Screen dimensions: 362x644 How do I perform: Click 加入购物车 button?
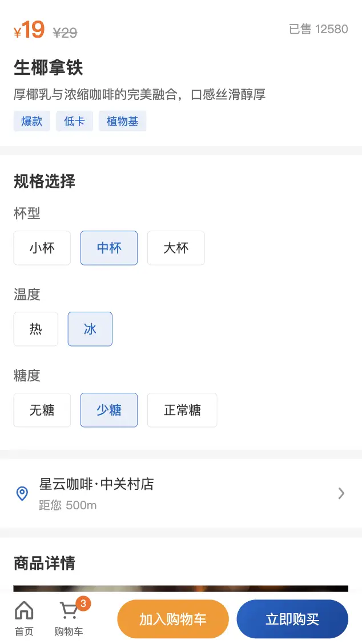click(173, 619)
